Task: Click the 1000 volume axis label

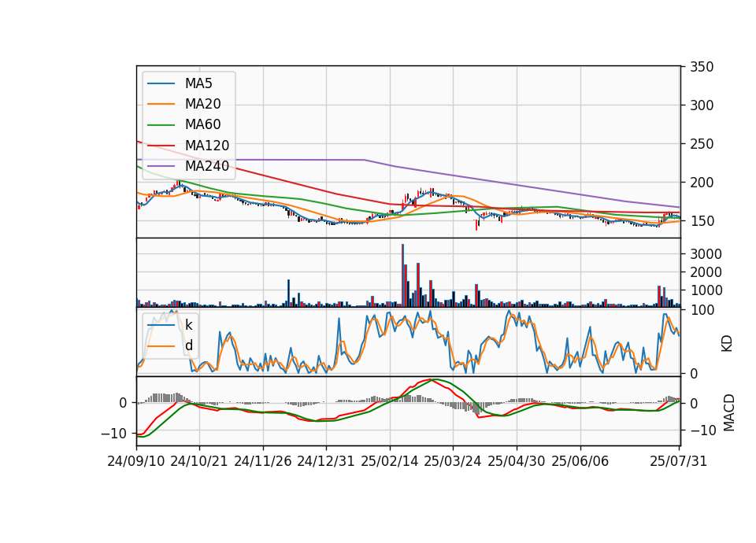Action: pos(706,290)
